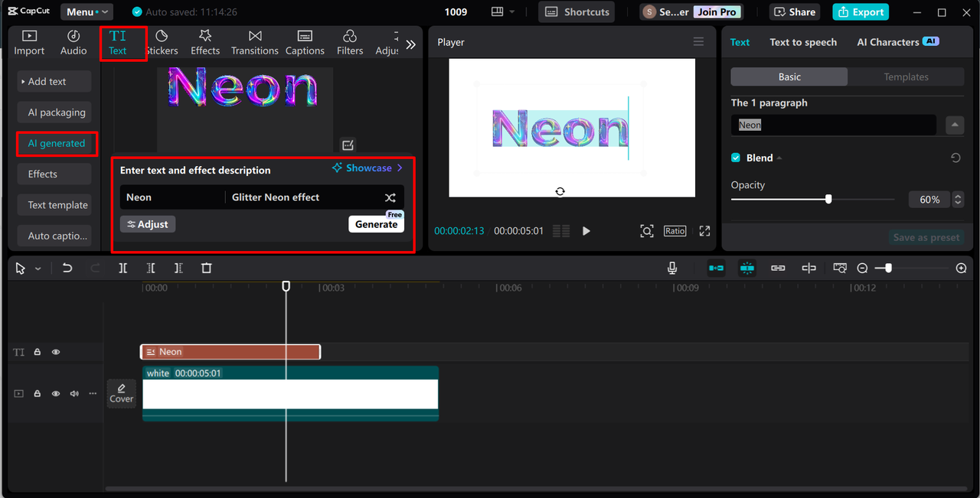
Task: Select Effects in the text sidebar
Action: pos(54,174)
